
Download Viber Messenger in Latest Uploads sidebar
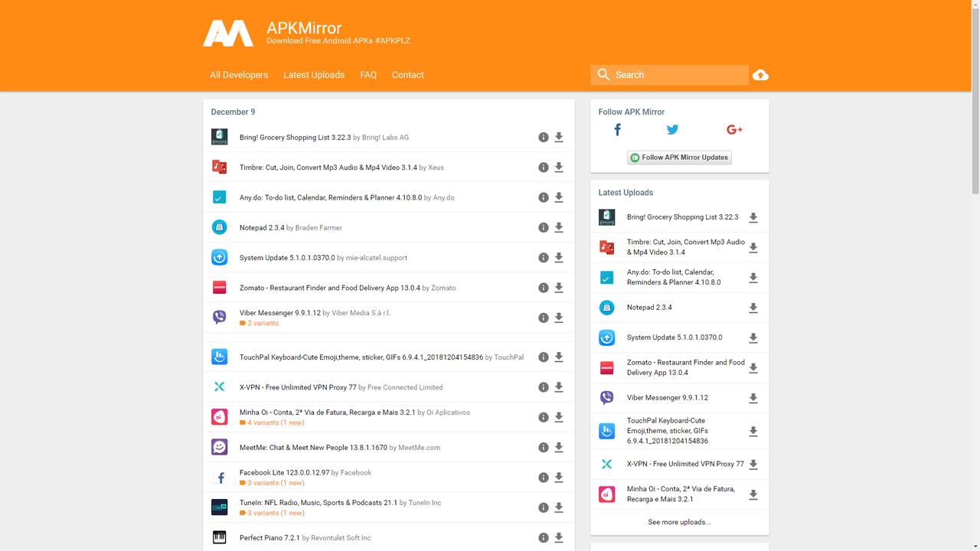pos(753,398)
